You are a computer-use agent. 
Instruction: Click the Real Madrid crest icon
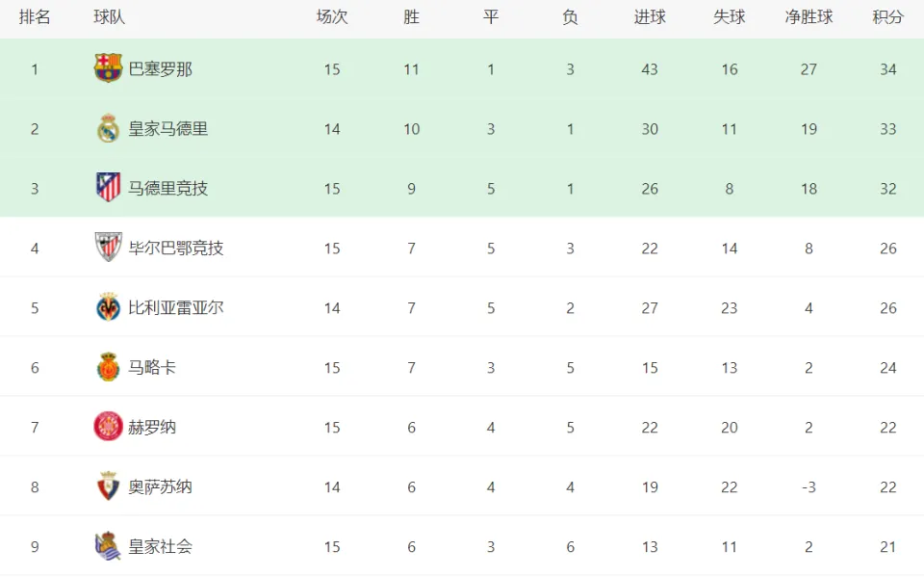108,128
